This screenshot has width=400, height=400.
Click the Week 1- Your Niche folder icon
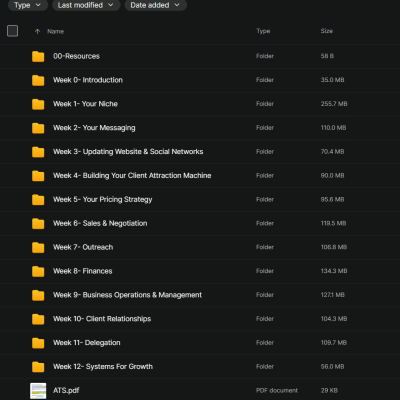tap(38, 104)
